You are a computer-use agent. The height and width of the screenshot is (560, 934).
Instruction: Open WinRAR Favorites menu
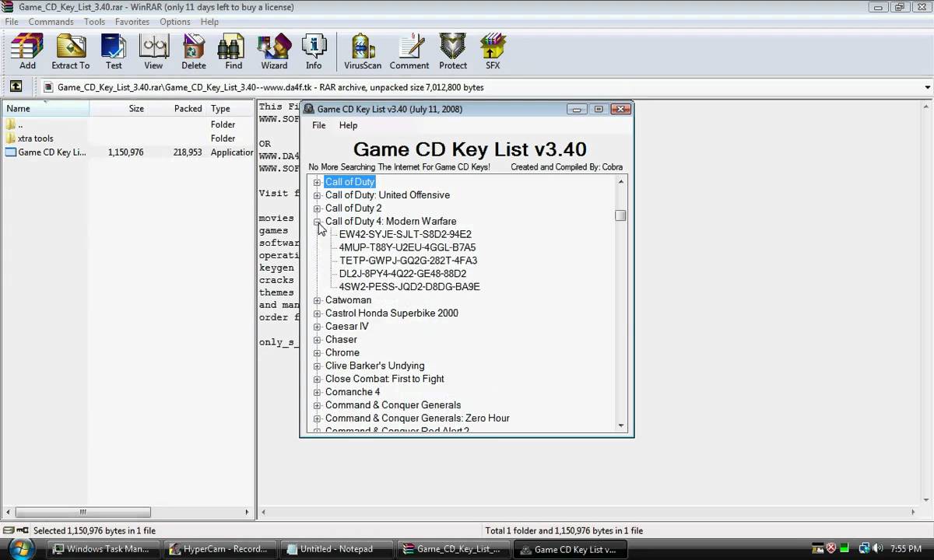click(x=132, y=22)
